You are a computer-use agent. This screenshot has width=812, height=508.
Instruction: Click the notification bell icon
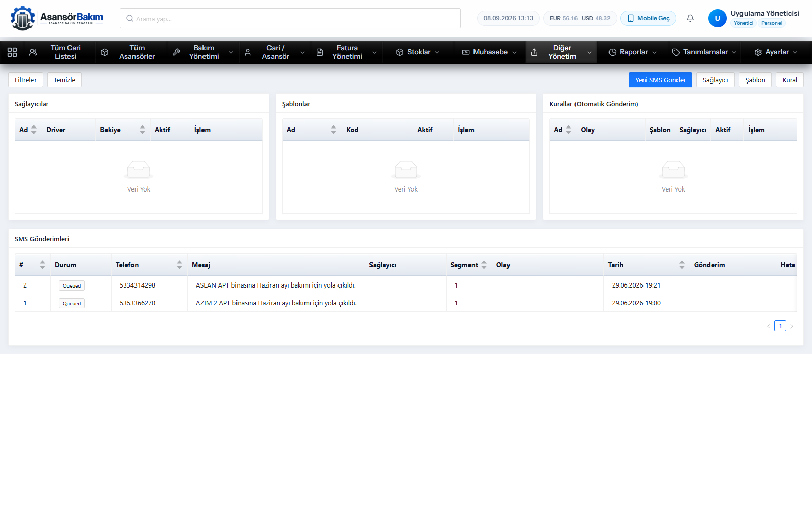(x=690, y=18)
